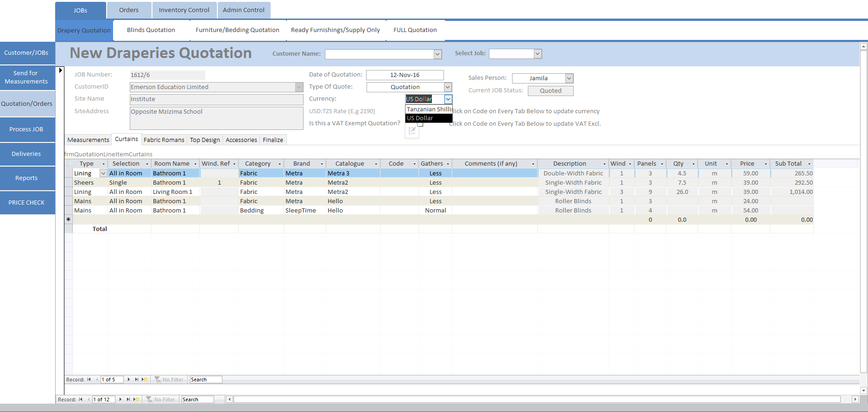
Task: Go to next record in main form navigator
Action: pos(120,399)
